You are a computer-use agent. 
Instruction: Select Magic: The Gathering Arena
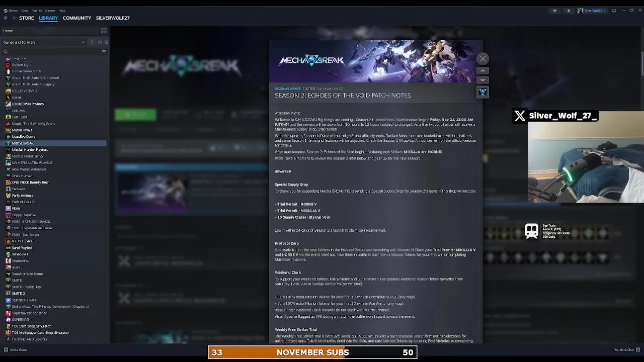[33, 123]
